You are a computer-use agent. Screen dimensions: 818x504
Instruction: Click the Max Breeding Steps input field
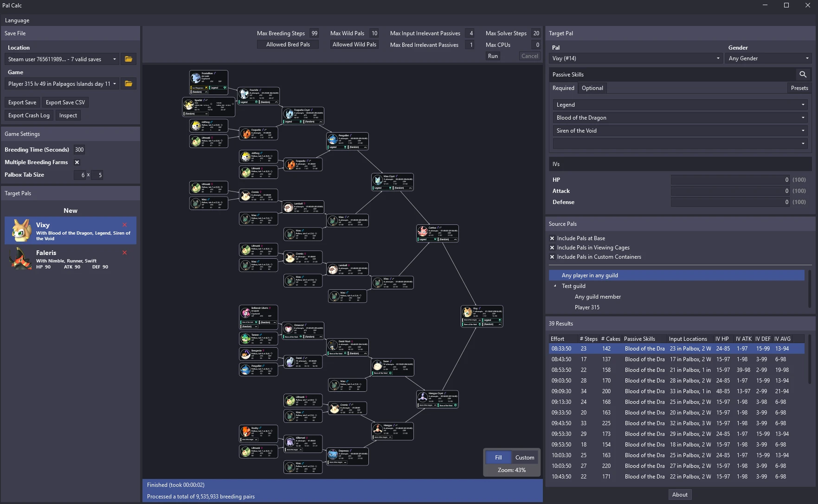click(314, 33)
